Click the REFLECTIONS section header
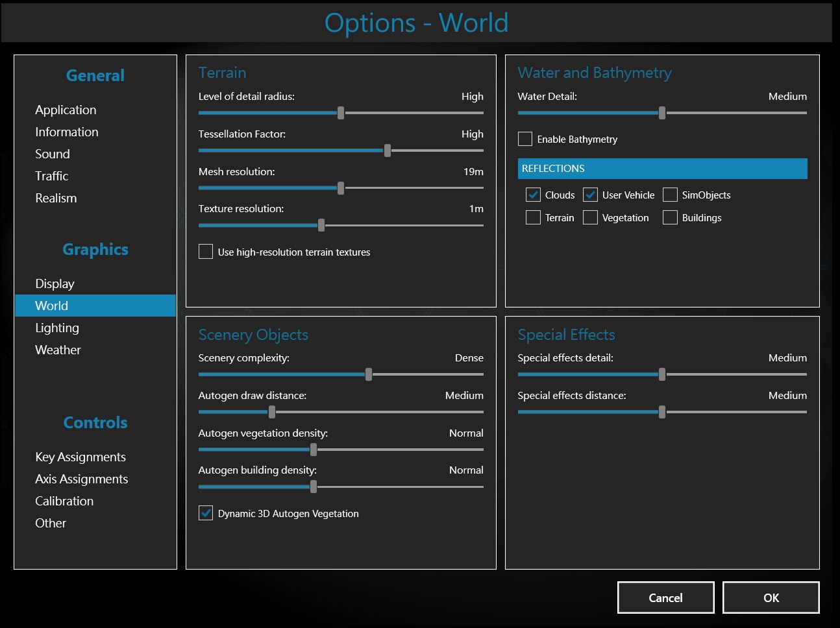The width and height of the screenshot is (840, 628). coord(662,169)
